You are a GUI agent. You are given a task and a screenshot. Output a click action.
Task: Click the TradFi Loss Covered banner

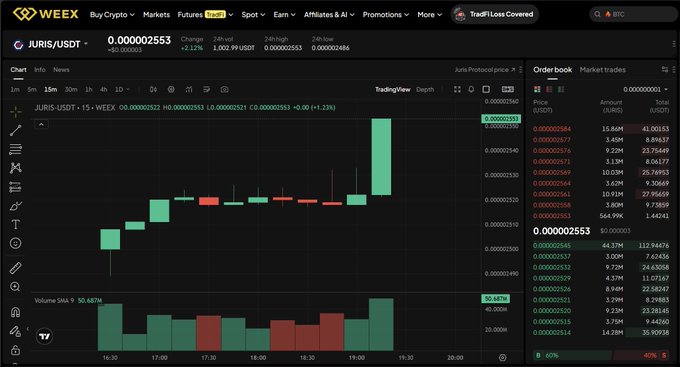click(x=495, y=14)
